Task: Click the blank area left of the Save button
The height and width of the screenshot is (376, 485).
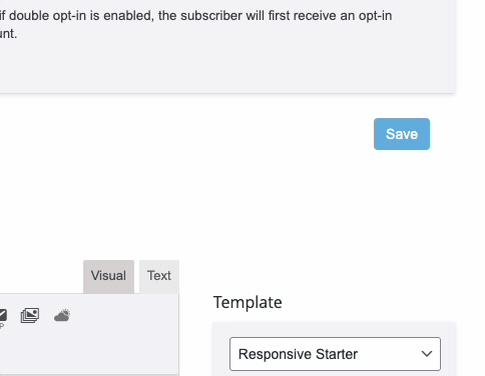Action: tap(200, 134)
